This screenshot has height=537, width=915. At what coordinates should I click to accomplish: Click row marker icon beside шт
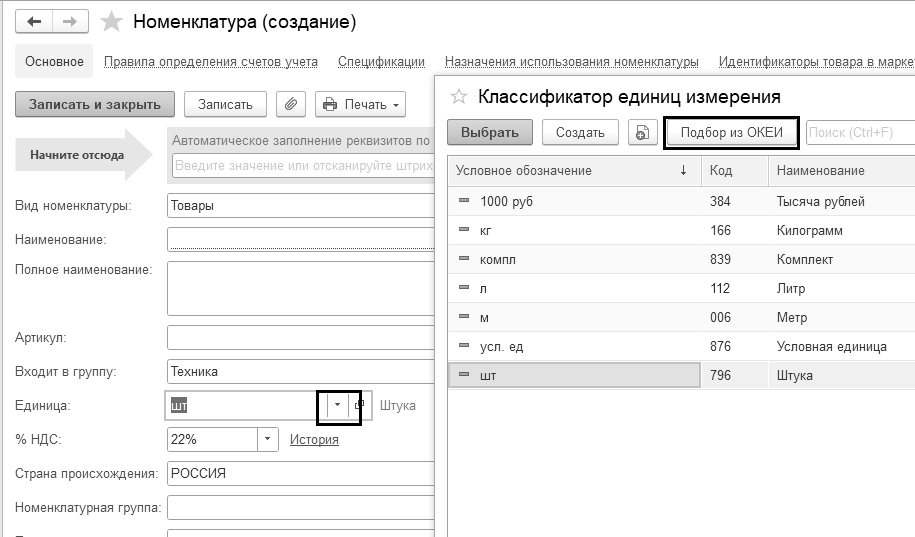[464, 375]
